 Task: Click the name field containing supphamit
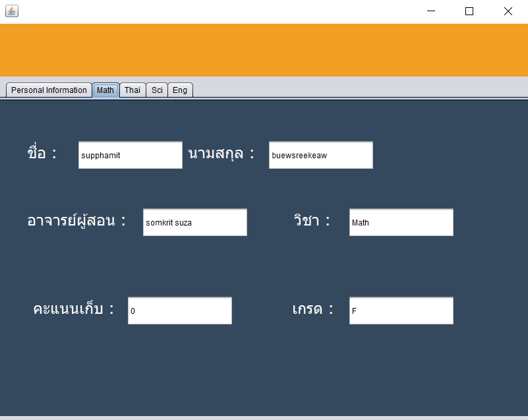[130, 155]
